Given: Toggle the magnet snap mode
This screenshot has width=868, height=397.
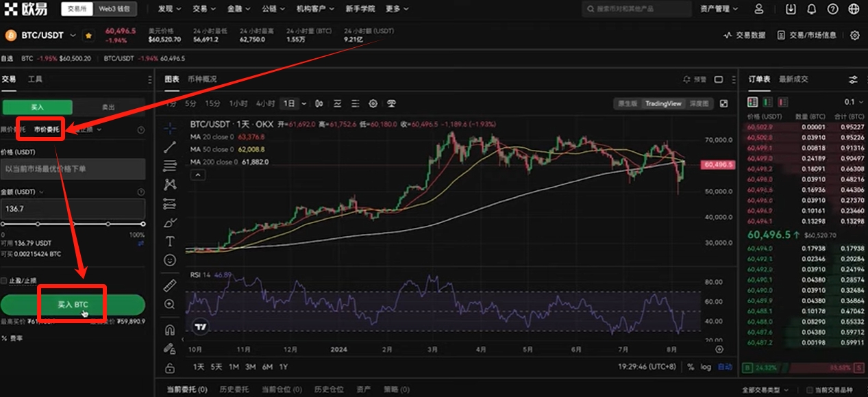Looking at the screenshot, I should 170,329.
